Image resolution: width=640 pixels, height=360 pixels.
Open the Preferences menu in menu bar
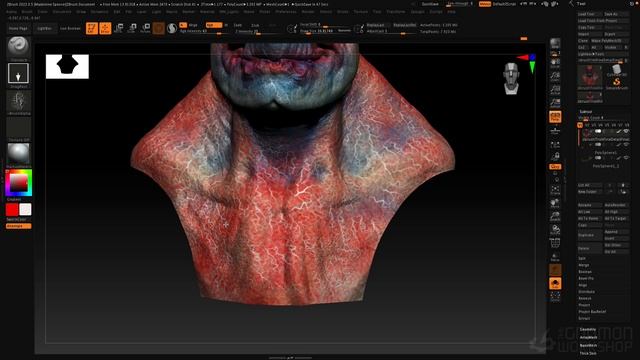(286, 12)
